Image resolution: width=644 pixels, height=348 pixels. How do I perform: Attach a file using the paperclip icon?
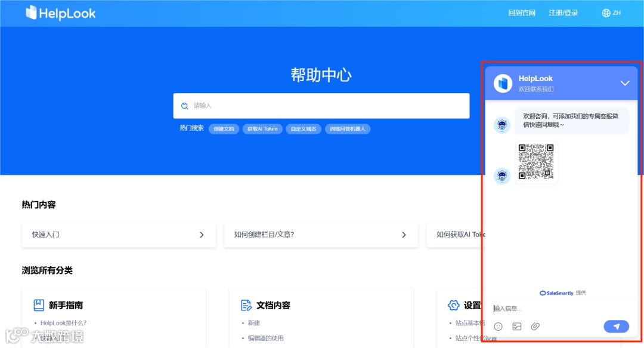tap(535, 326)
